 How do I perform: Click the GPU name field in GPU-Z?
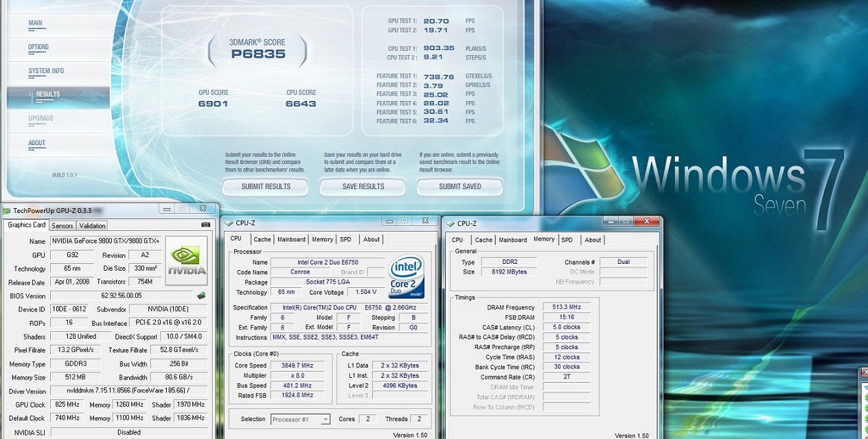[105, 241]
